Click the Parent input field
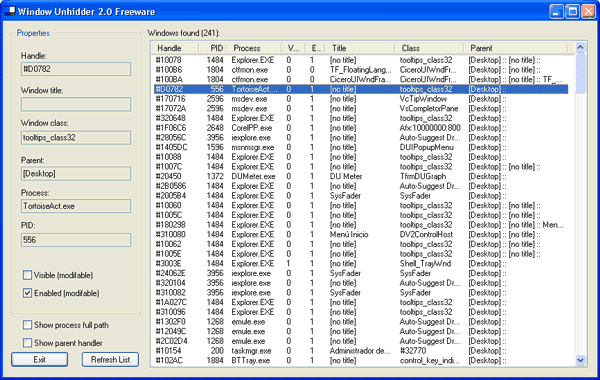 76,173
